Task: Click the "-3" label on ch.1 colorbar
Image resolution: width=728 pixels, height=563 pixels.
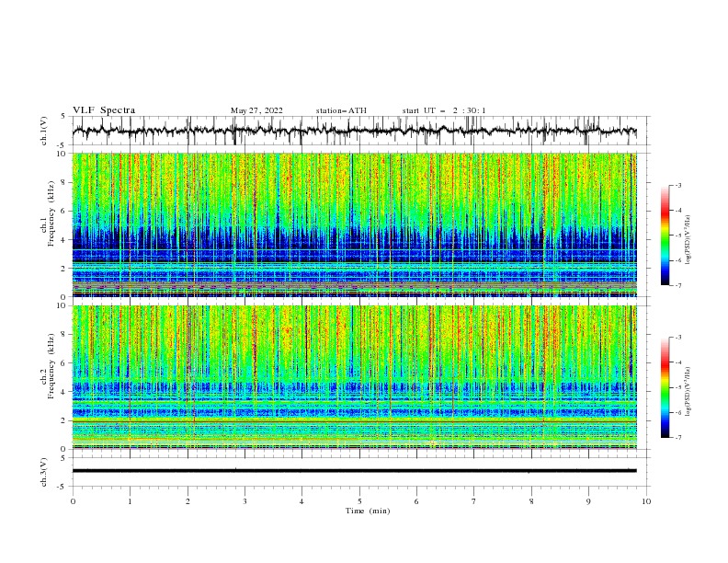Action: pos(677,185)
